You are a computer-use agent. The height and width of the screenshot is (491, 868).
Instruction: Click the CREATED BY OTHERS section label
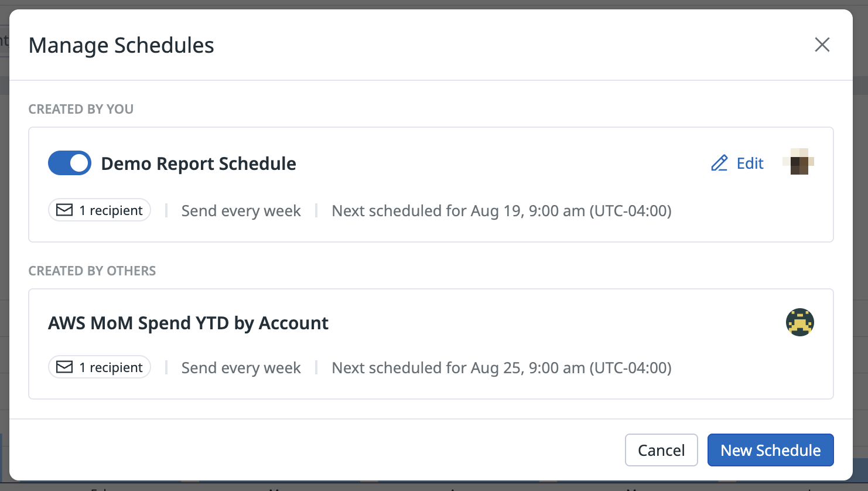(x=92, y=271)
